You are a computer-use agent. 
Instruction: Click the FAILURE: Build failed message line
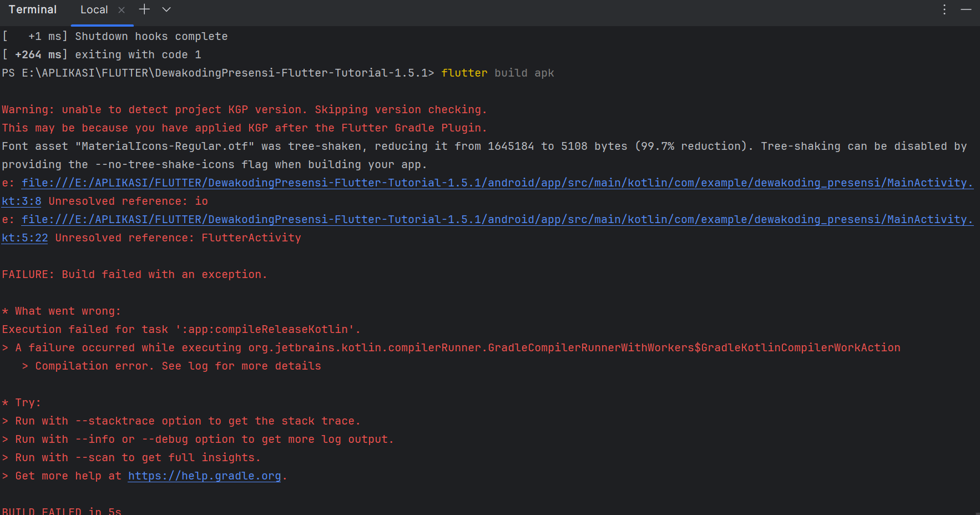[134, 274]
